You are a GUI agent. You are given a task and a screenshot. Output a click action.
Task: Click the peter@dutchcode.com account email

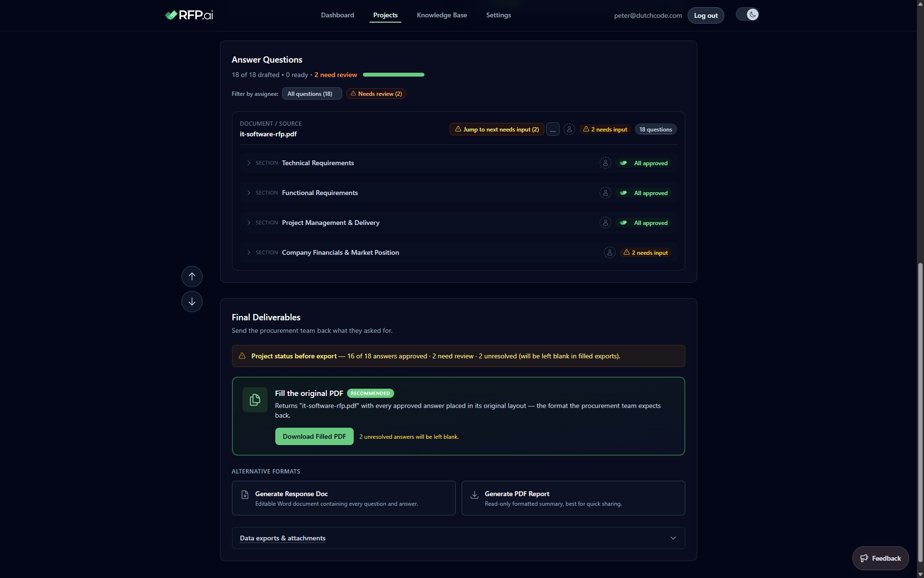(648, 15)
